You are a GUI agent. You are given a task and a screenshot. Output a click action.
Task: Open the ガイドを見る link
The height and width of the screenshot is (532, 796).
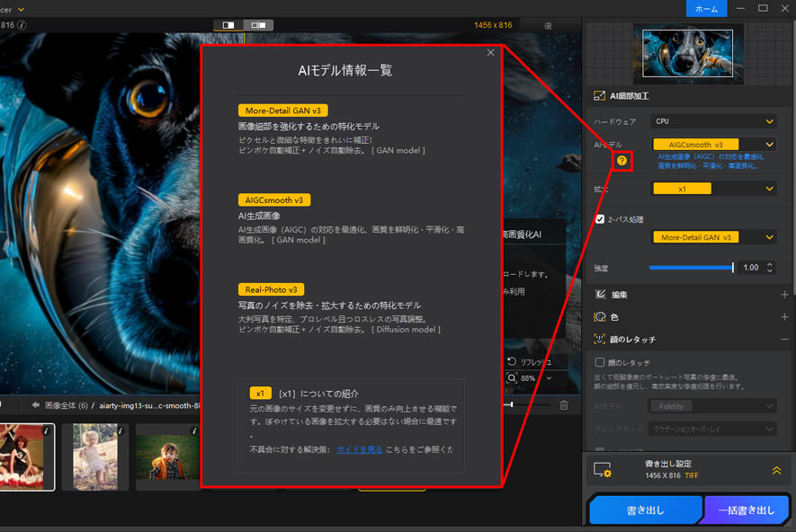click(360, 449)
